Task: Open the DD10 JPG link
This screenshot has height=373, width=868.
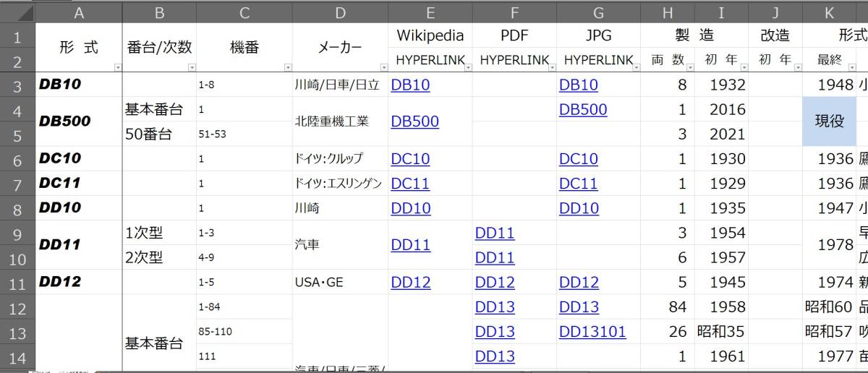Action: click(579, 208)
